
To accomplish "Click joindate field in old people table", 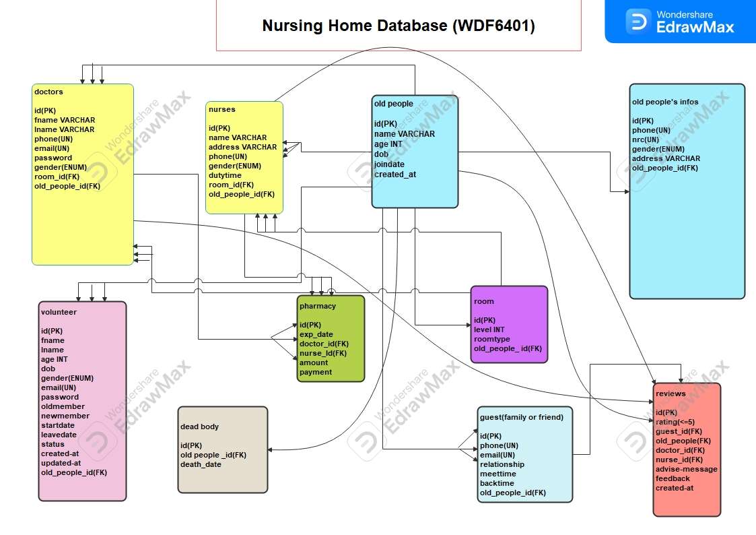I will (x=390, y=164).
